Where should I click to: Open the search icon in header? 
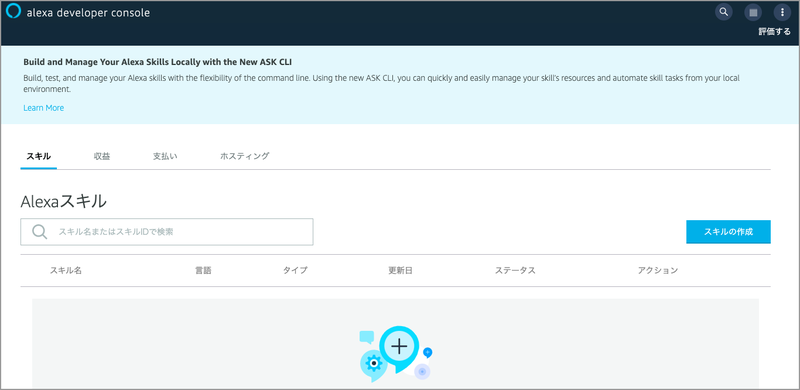[x=723, y=12]
